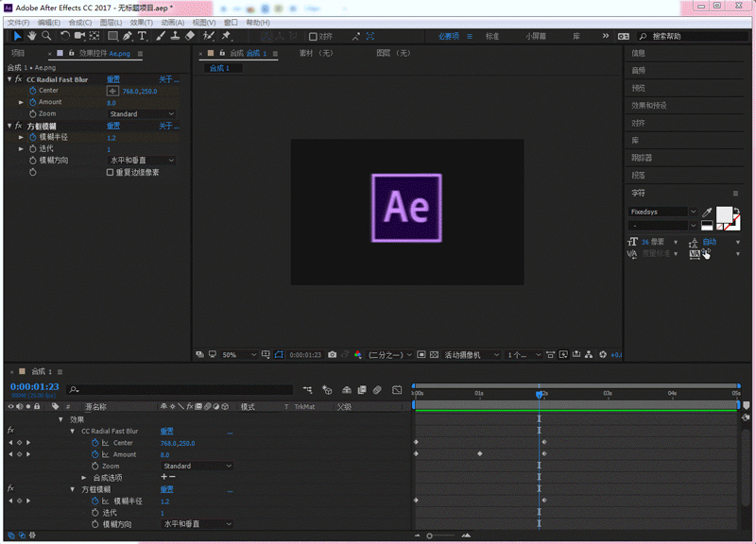
Task: Open the Zoom Standard dropdown in effect controls
Action: [142, 114]
